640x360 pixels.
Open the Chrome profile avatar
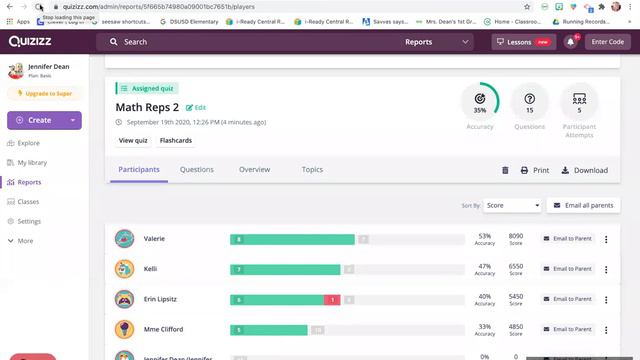click(x=616, y=7)
